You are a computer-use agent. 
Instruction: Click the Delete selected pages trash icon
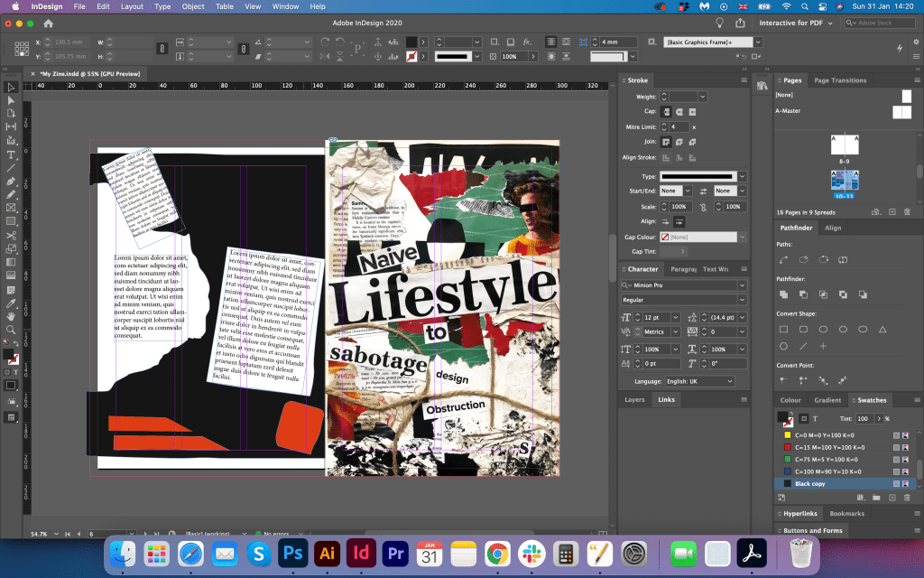pyautogui.click(x=907, y=211)
